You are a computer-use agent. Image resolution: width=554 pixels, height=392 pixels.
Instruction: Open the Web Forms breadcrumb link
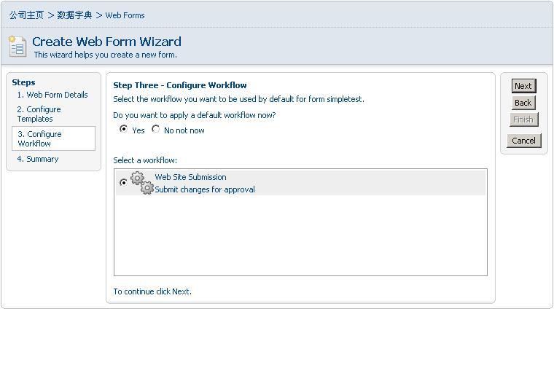(x=125, y=15)
